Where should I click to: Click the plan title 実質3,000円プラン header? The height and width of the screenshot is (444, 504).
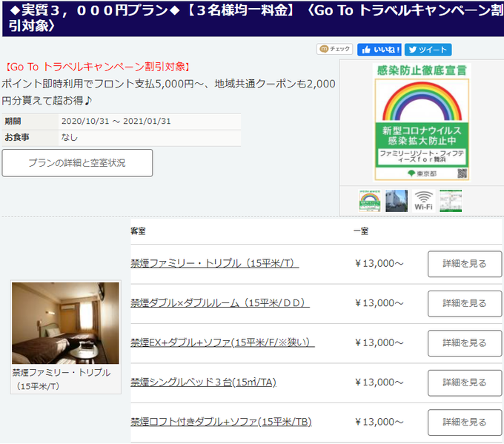(253, 18)
